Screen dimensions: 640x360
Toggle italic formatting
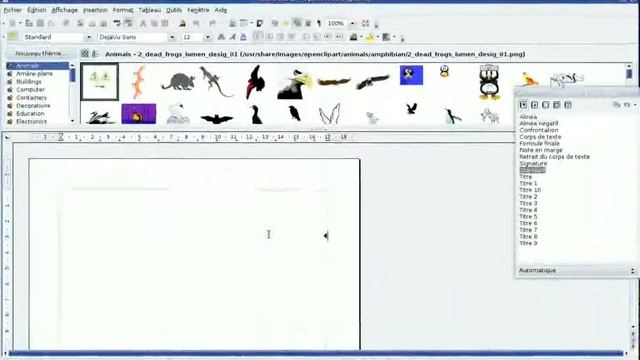coord(232,37)
